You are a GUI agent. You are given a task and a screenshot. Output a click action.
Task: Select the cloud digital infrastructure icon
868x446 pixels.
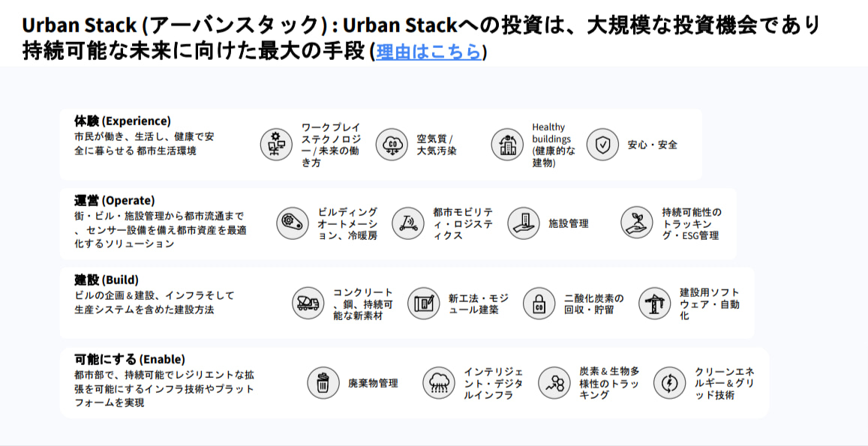[x=438, y=383]
